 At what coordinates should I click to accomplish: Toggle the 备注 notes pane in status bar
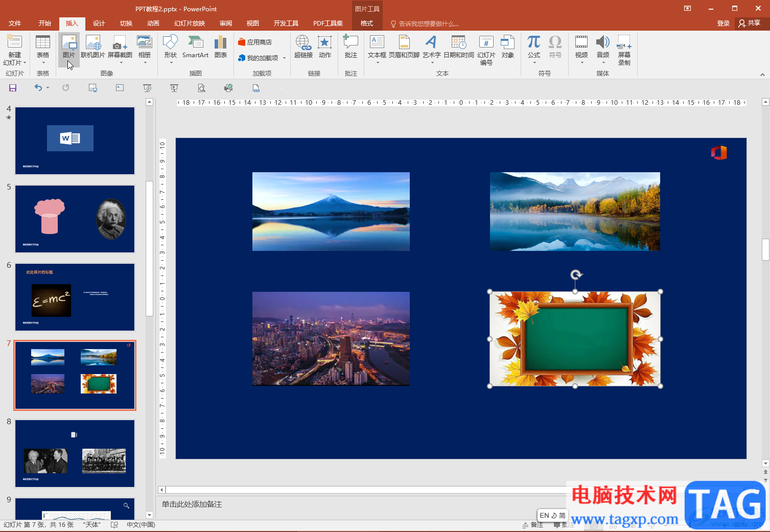pos(533,525)
